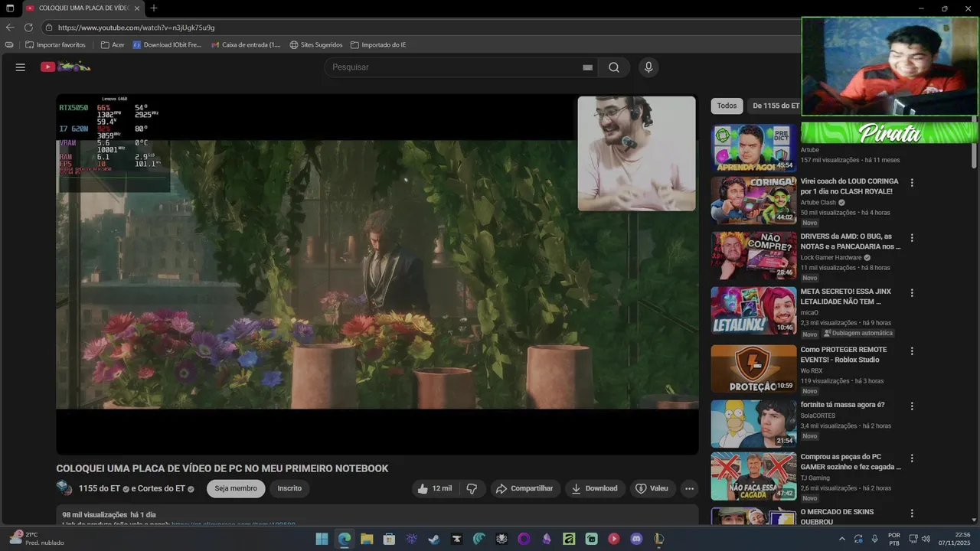This screenshot has height=551, width=980.
Task: Open NÃO FAÇA ESSA CAGADA thumbnail
Action: [753, 476]
